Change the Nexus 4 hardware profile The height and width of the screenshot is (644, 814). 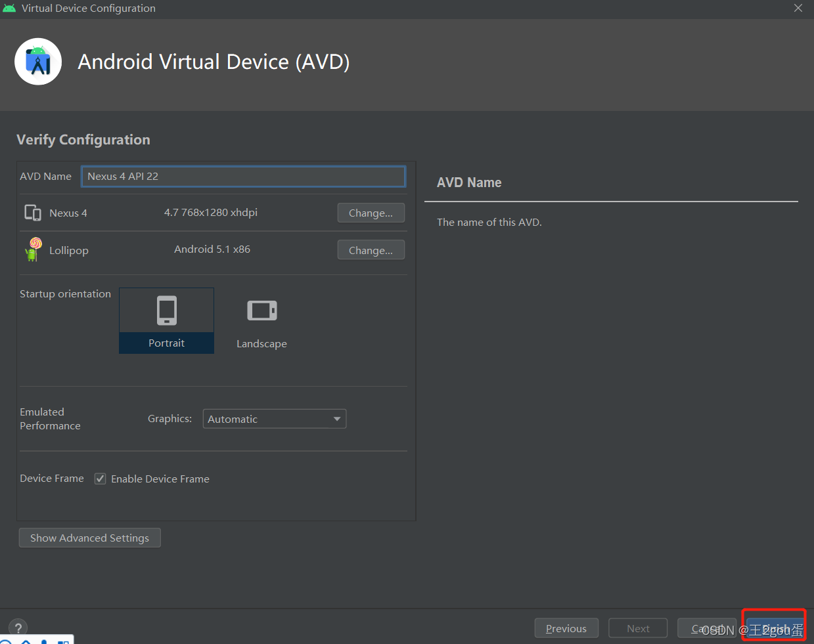click(x=371, y=213)
